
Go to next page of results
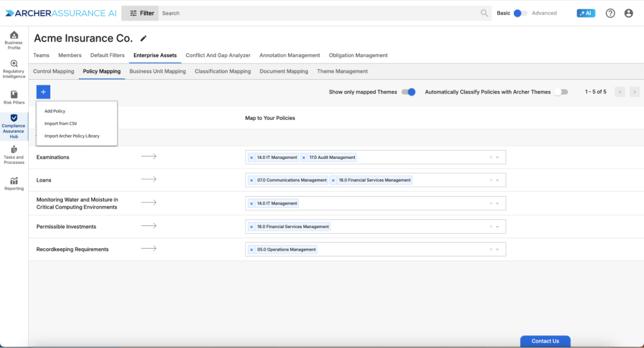tap(635, 92)
